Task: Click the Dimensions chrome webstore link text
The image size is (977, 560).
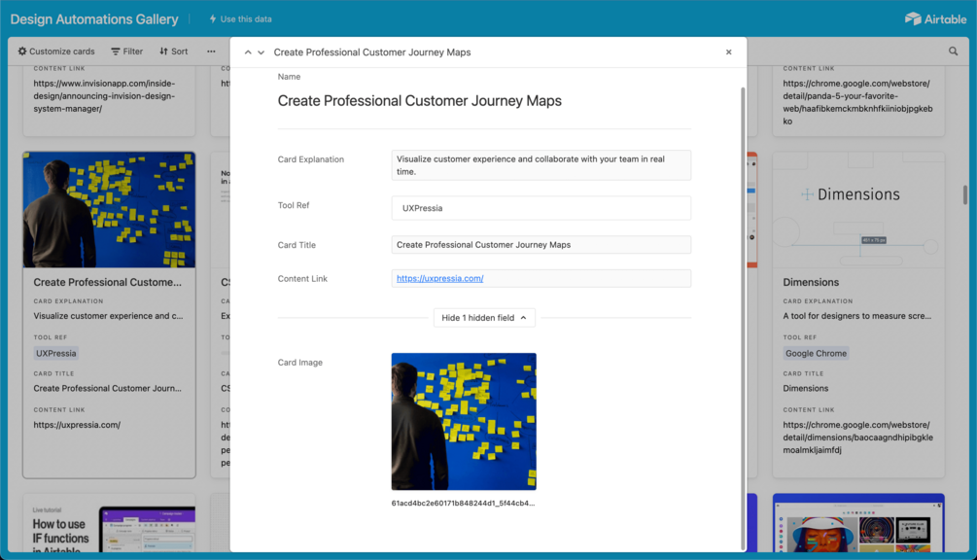Action: [x=858, y=437]
